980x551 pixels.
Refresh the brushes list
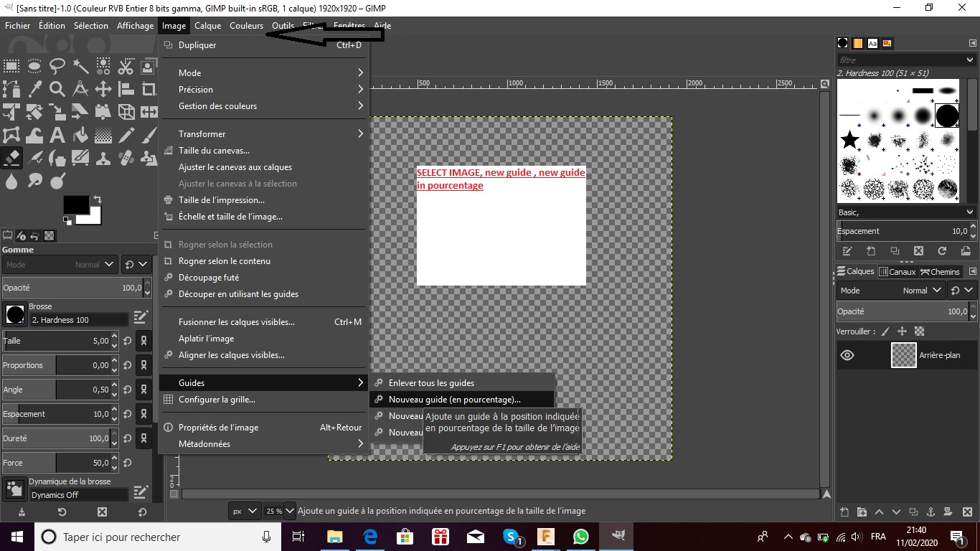942,251
